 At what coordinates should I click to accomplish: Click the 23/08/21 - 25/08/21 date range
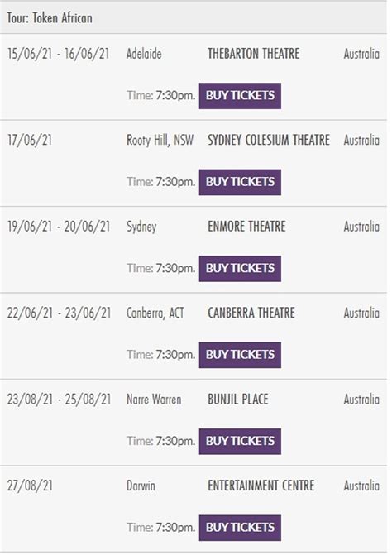pos(59,400)
